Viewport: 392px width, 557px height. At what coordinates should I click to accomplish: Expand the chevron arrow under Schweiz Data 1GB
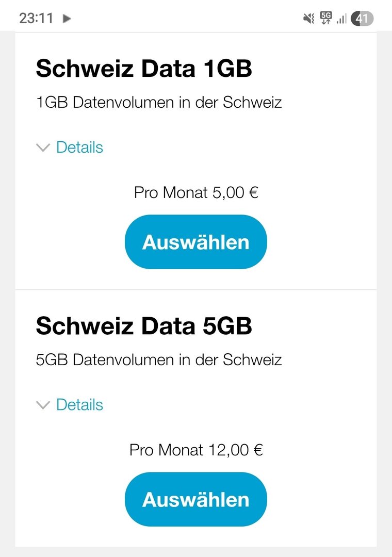coord(43,148)
